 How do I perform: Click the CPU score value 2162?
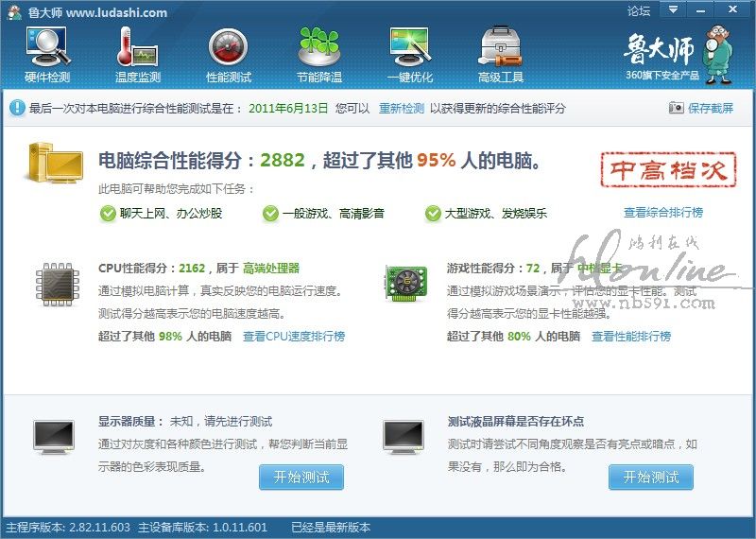coord(192,269)
